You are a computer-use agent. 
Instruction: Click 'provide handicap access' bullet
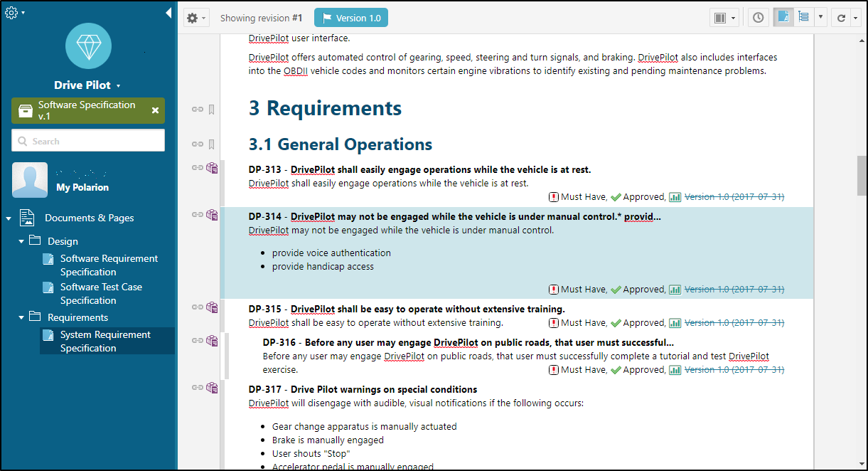[323, 267]
